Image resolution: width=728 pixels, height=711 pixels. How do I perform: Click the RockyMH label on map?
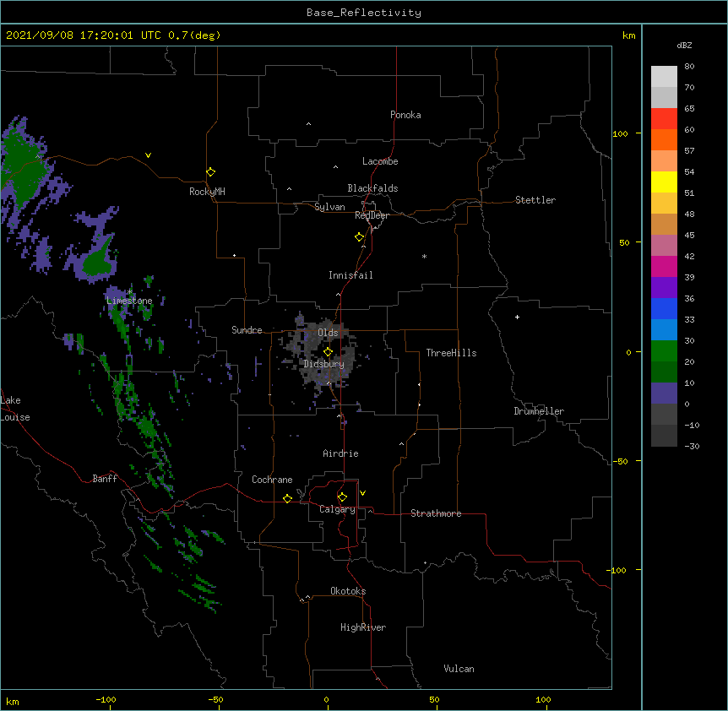[x=207, y=192]
